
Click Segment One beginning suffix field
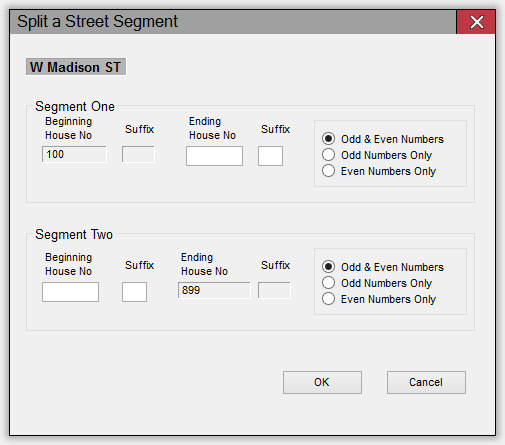pyautogui.click(x=138, y=154)
